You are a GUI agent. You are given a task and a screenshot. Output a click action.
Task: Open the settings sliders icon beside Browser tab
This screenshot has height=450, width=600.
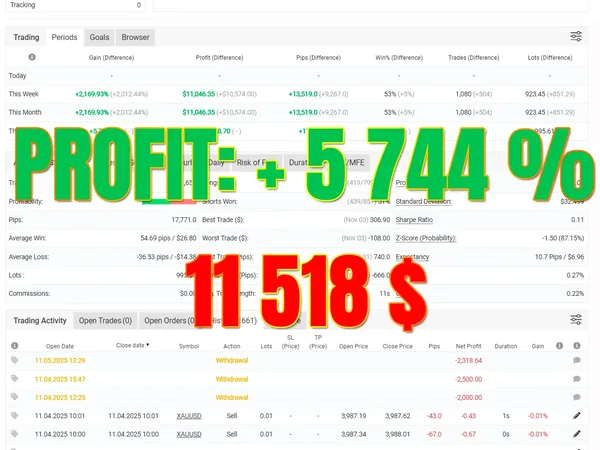point(576,36)
